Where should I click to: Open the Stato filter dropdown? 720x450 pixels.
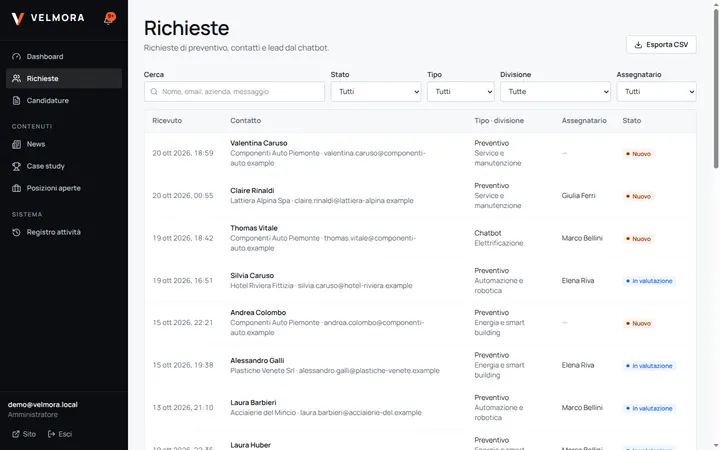tap(376, 91)
